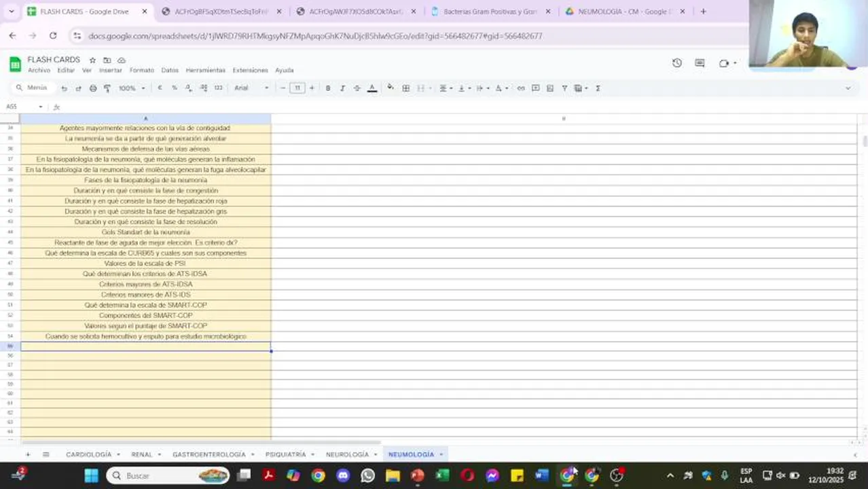Open horizontal align dropdown
This screenshot has height=489, width=868.
coord(445,88)
